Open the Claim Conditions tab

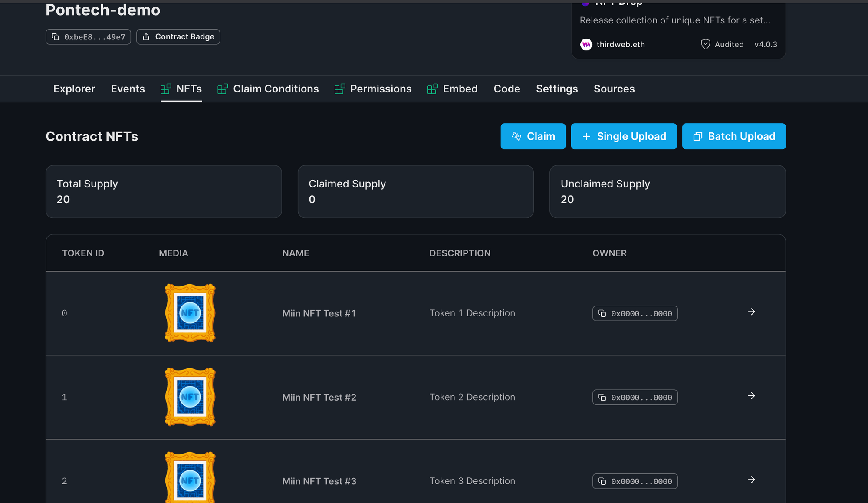[268, 89]
